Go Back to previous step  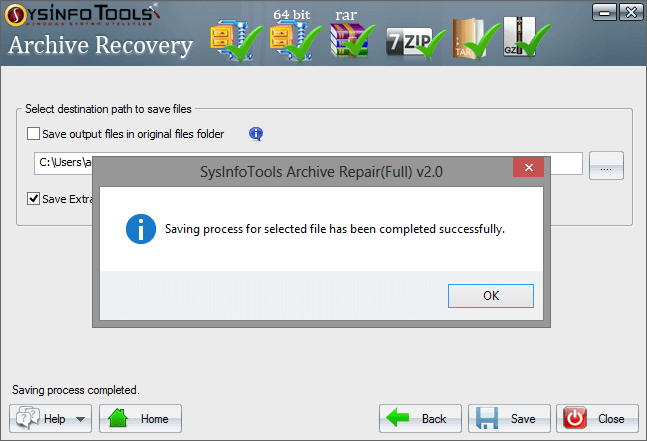[420, 419]
